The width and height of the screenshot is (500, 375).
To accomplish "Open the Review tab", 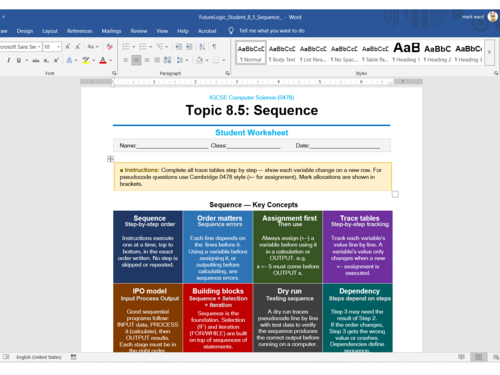I will click(x=139, y=31).
